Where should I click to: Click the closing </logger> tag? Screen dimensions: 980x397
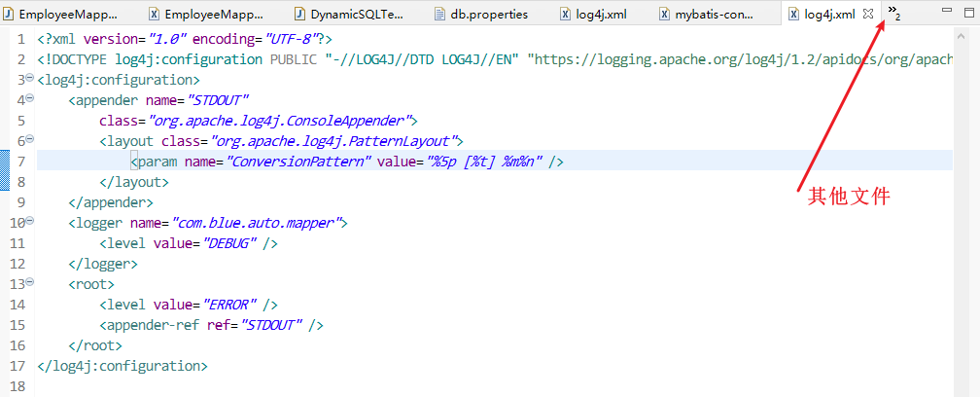[x=102, y=264]
